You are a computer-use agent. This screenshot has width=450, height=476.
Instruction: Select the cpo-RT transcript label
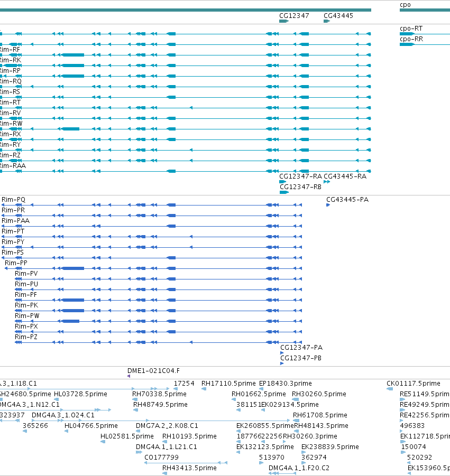click(411, 29)
